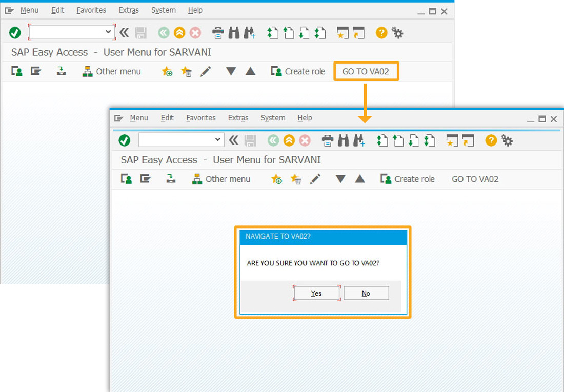The width and height of the screenshot is (564, 392).
Task: Open Help question mark in back window
Action: (x=381, y=33)
